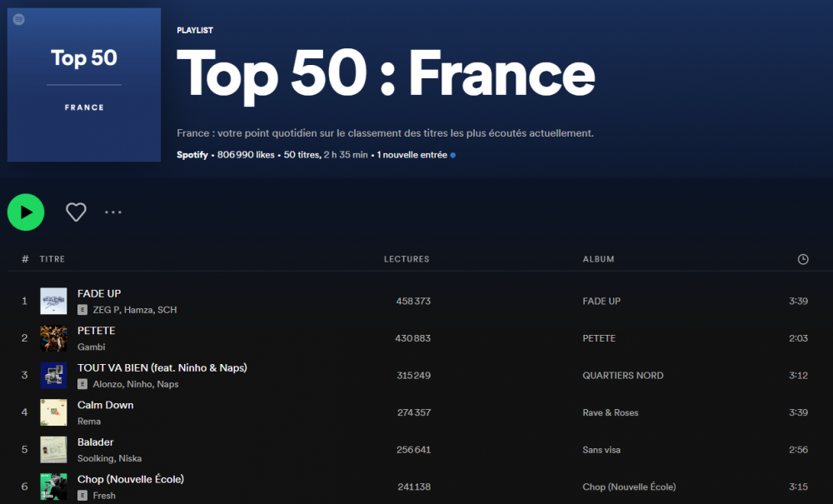Viewport: 833px width, 504px height.
Task: Click the # column header
Action: pos(25,259)
